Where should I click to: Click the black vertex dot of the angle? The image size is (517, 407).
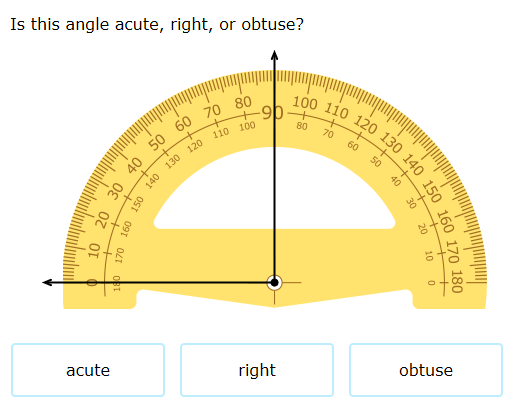click(x=274, y=283)
